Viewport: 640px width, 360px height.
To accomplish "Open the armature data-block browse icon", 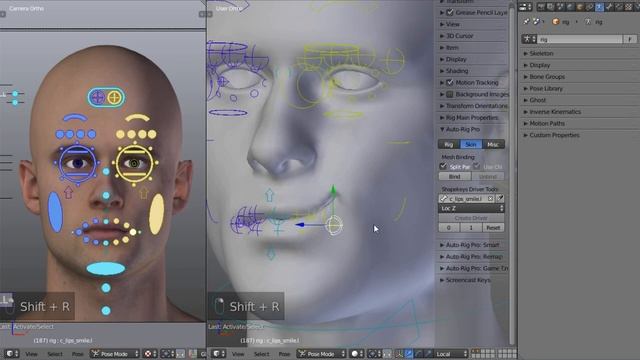I will [x=529, y=39].
